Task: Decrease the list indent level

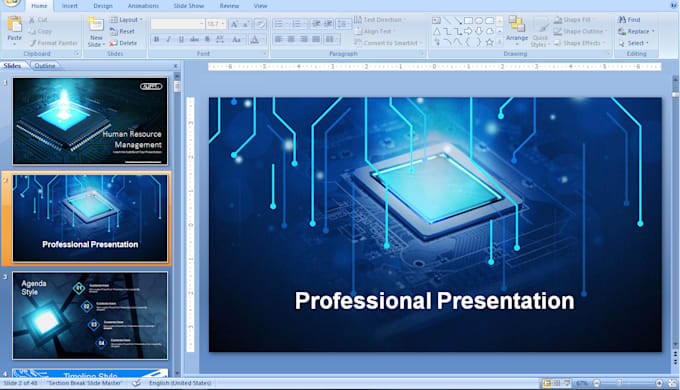Action: (317, 24)
